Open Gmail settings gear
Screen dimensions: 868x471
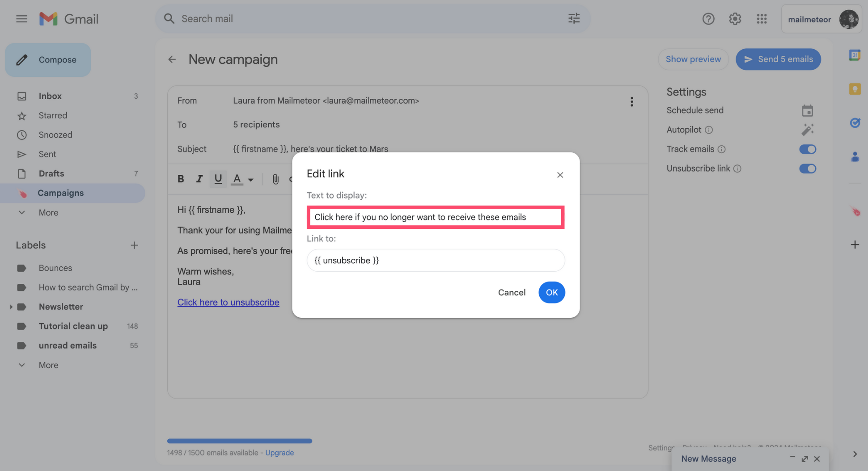(735, 19)
